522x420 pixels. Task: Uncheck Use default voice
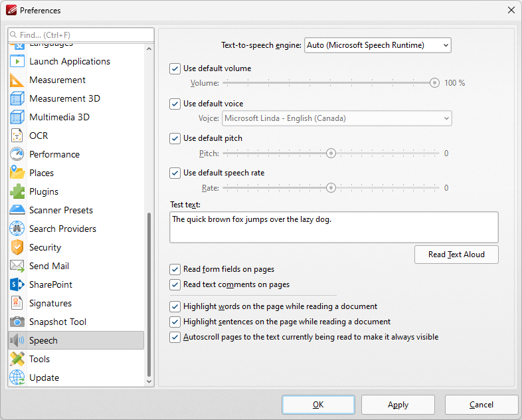click(175, 104)
